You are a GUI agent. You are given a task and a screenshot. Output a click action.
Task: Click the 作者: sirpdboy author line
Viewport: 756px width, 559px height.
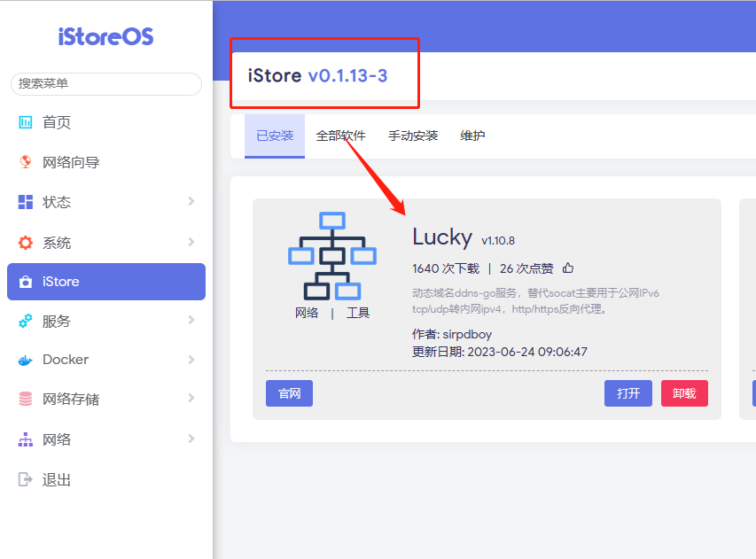[452, 335]
